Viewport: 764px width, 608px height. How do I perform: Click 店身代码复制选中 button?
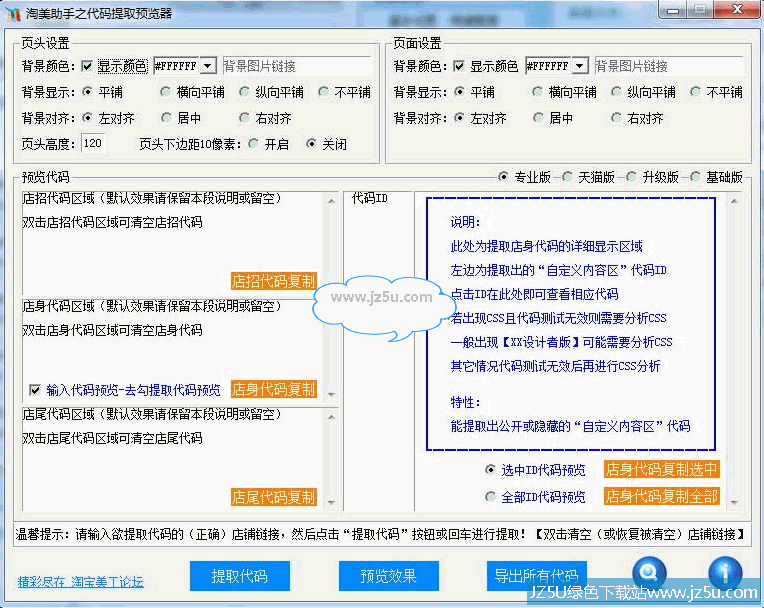(662, 469)
